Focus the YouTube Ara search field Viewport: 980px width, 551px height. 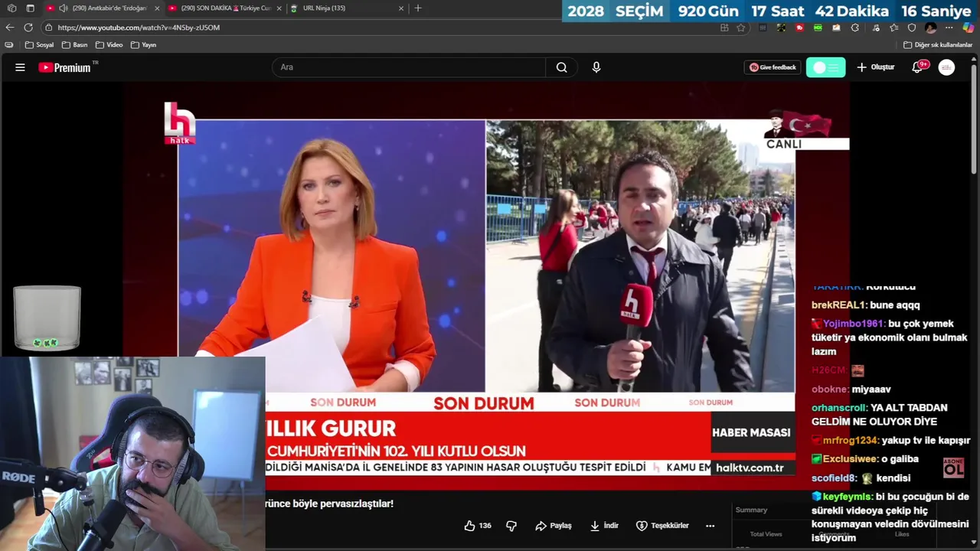click(x=409, y=67)
